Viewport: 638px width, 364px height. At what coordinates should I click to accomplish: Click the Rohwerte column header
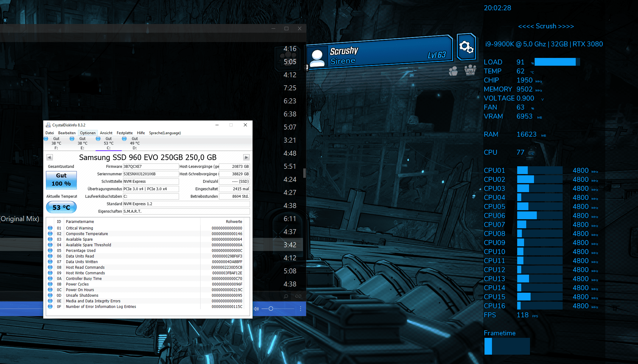222,222
